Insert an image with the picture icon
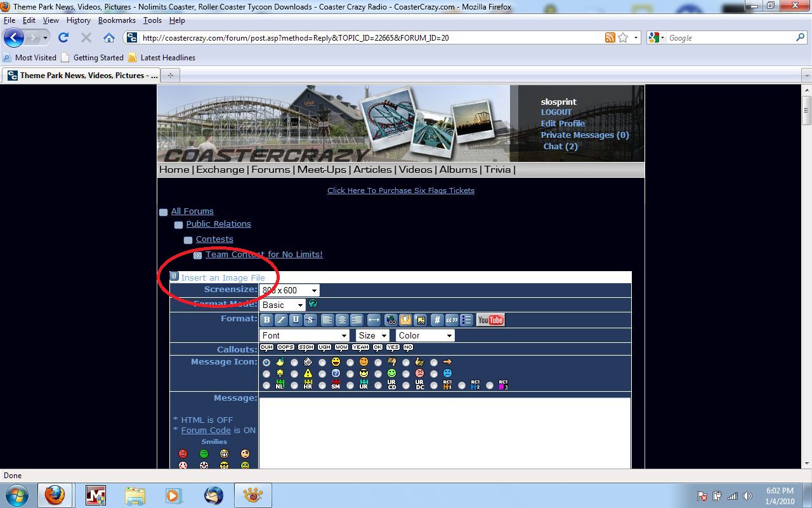Screen dimensions: 812x508 pos(420,320)
